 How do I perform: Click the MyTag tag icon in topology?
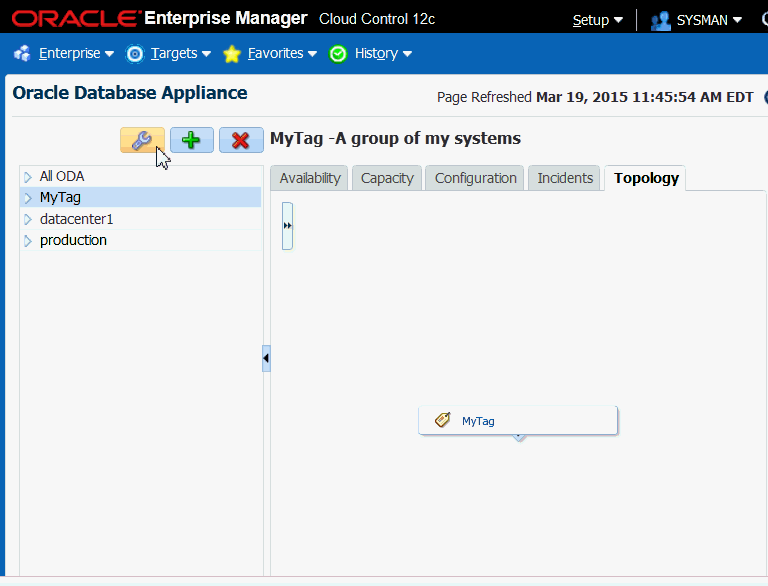pos(443,420)
